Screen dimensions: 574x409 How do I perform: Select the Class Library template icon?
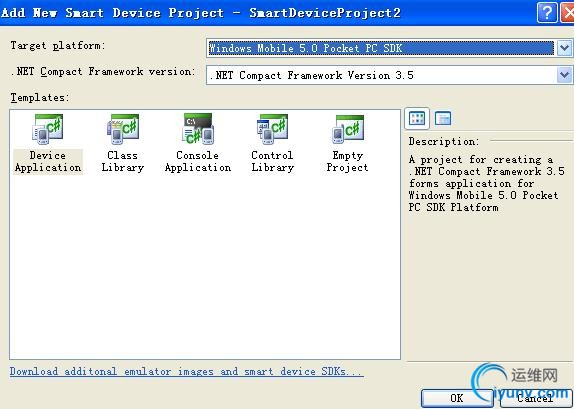click(123, 129)
